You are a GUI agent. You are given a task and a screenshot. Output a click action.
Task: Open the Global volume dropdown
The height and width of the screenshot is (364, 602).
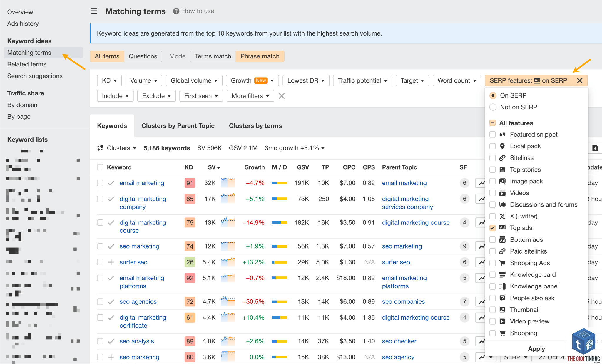194,80
